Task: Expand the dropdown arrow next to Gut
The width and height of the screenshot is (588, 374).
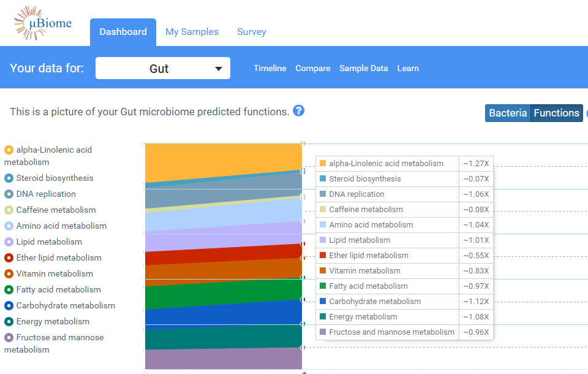Action: [219, 69]
